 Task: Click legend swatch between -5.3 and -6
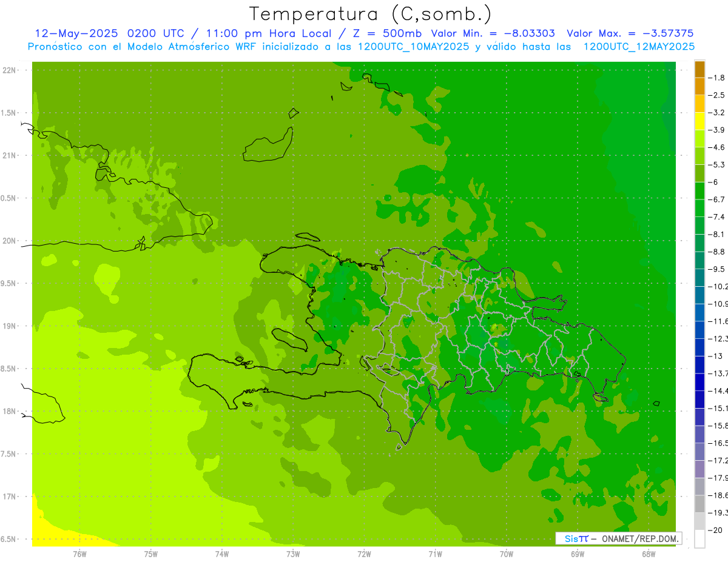[699, 173]
